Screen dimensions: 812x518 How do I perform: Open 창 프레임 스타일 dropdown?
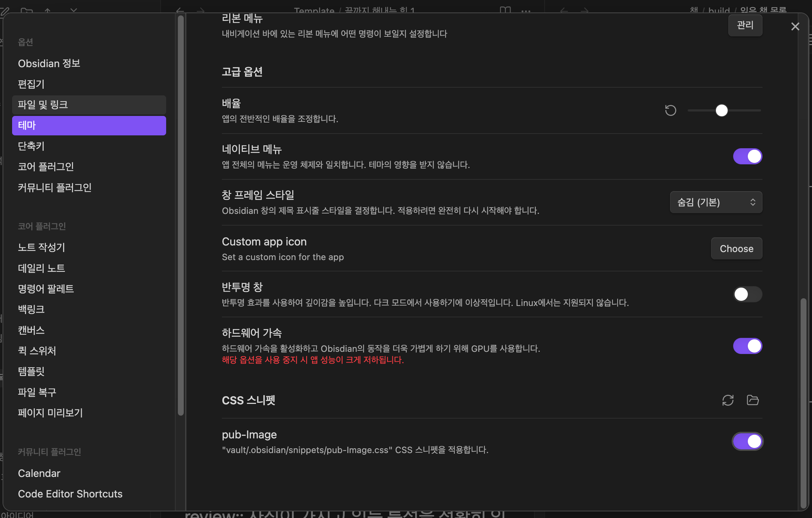click(x=716, y=202)
